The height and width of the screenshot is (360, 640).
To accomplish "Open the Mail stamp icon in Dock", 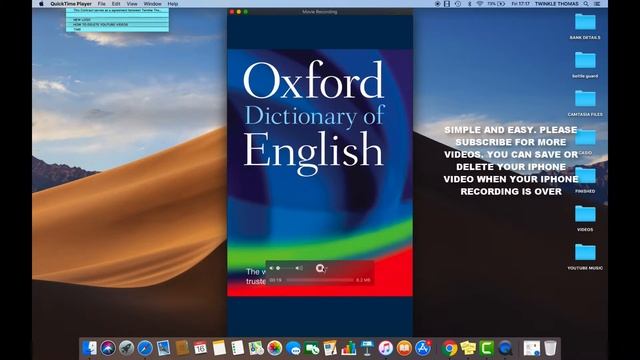I will 163,348.
